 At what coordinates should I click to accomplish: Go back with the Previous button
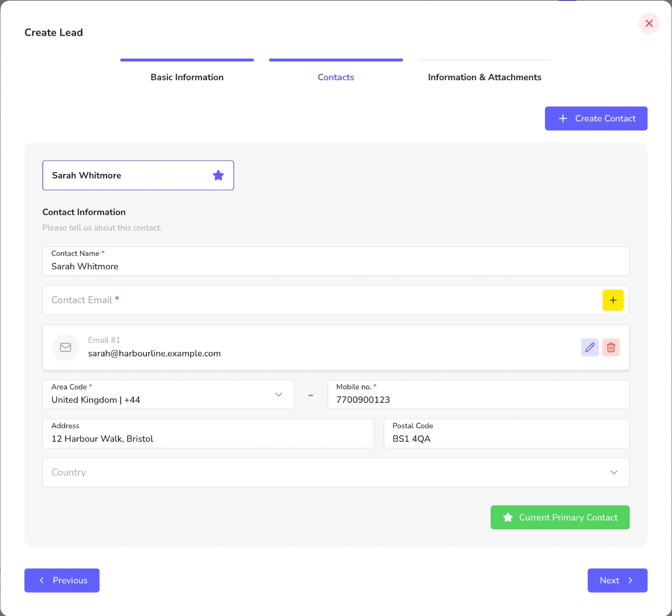pos(61,580)
